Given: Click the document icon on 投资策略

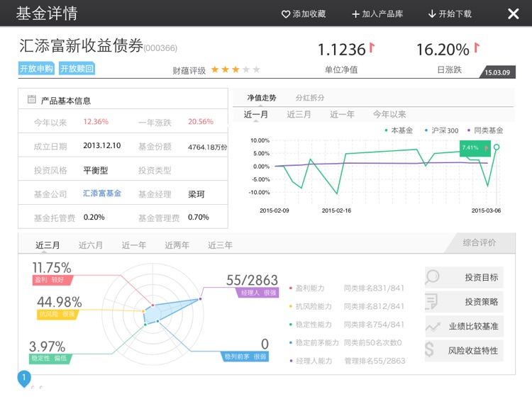Looking at the screenshot, I should [x=431, y=301].
